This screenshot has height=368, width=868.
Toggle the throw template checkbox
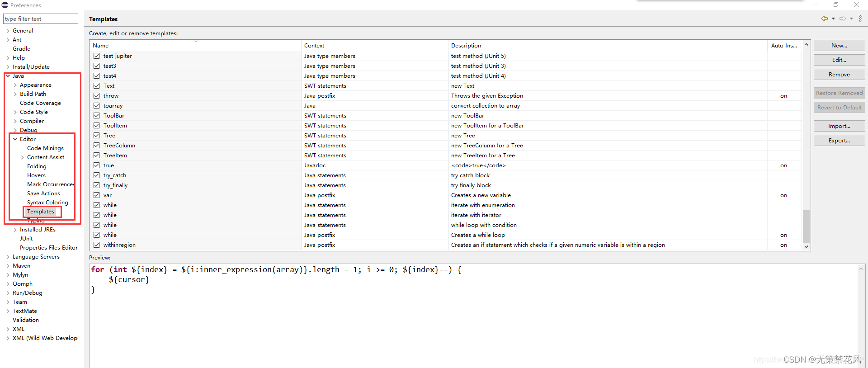[x=97, y=96]
